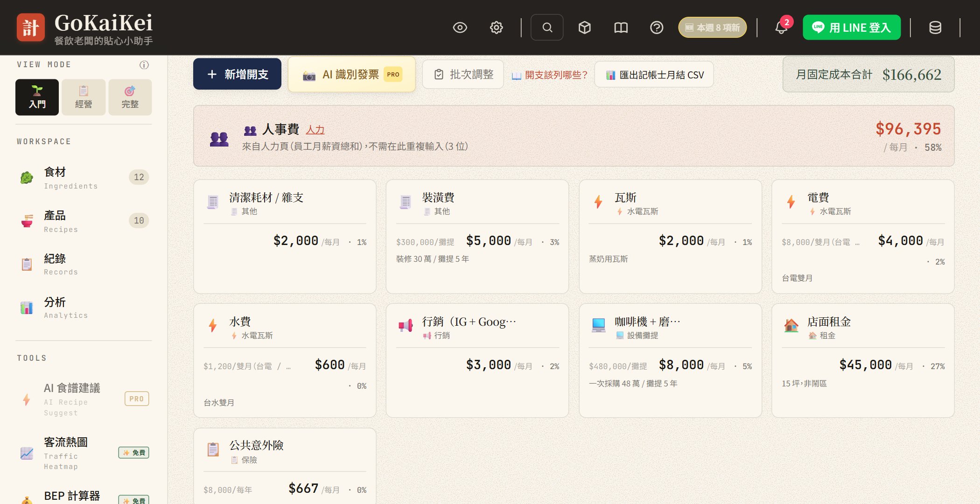Click the View Mode info icon

(x=144, y=65)
